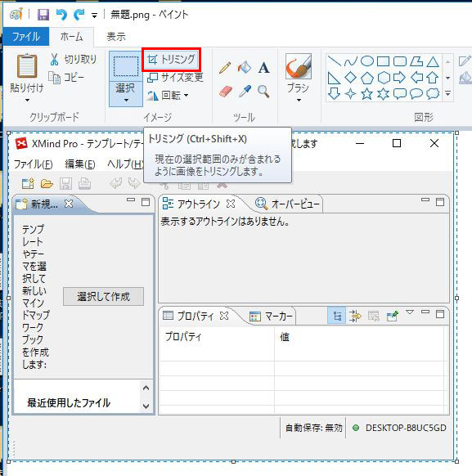Select the Text tool A

[263, 68]
